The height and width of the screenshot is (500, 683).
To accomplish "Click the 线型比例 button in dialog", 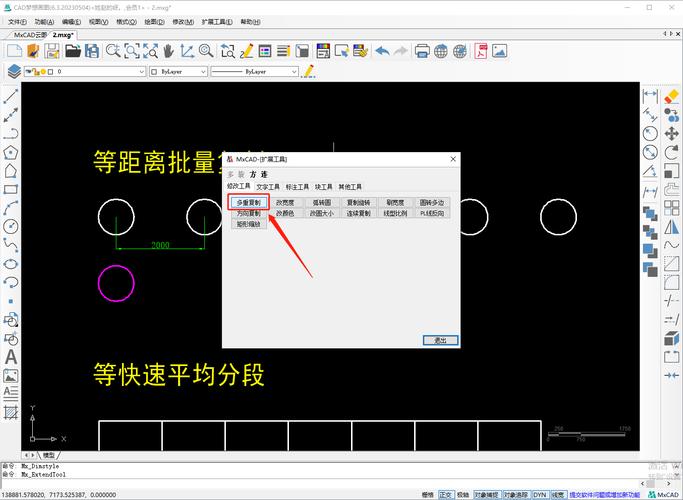I will tap(395, 213).
